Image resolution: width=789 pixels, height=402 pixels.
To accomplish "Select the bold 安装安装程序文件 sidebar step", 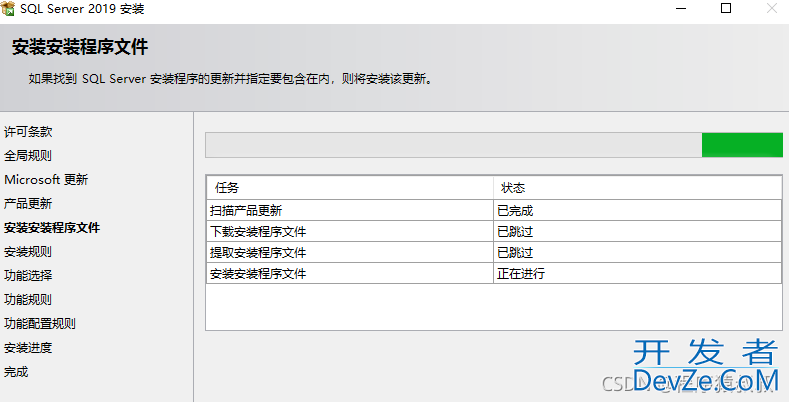I will (x=52, y=228).
